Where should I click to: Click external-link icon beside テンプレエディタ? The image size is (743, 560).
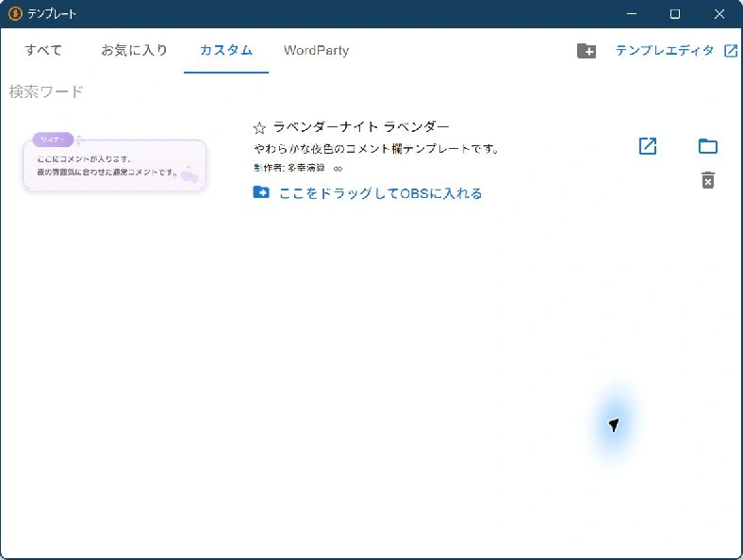(x=731, y=51)
